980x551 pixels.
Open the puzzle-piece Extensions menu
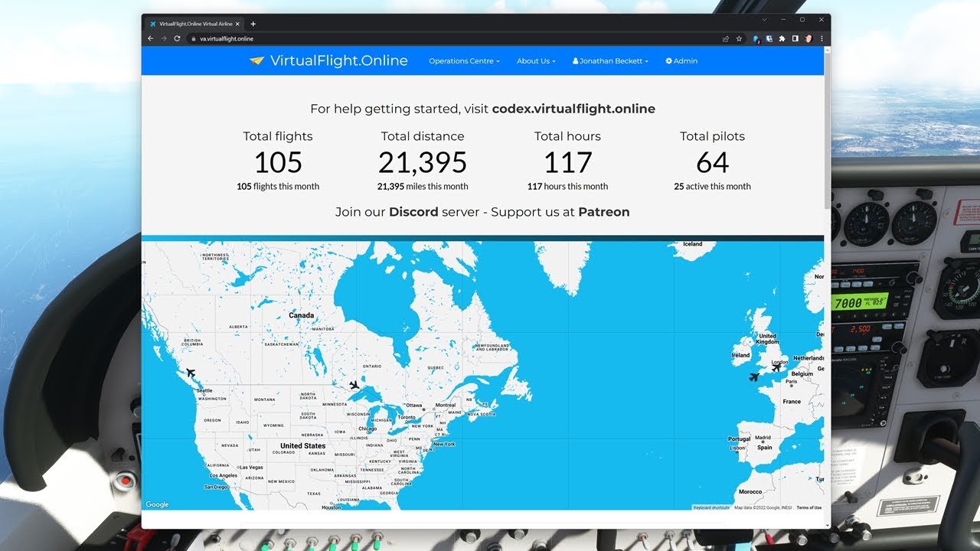[782, 38]
